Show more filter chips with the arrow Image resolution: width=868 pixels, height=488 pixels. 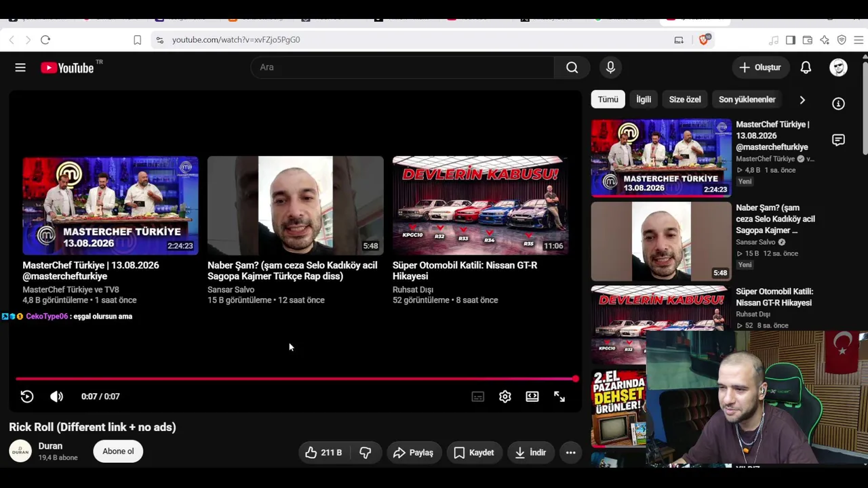[x=802, y=100]
